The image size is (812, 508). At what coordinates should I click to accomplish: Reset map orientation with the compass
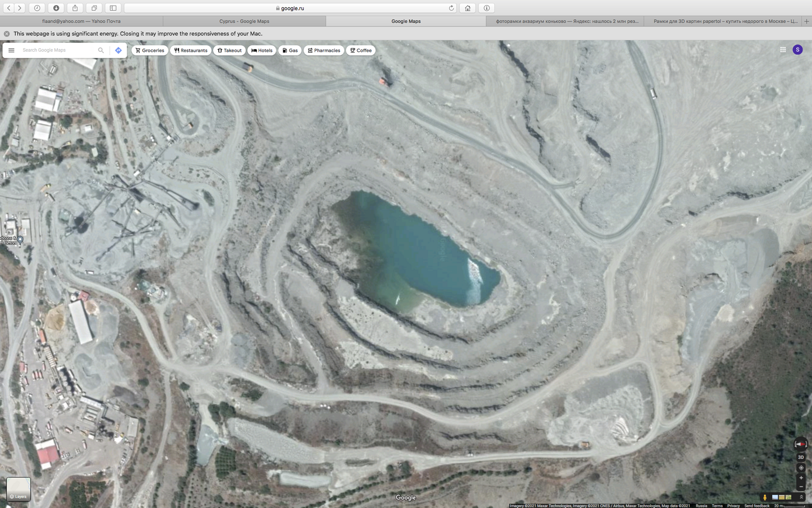tap(800, 444)
